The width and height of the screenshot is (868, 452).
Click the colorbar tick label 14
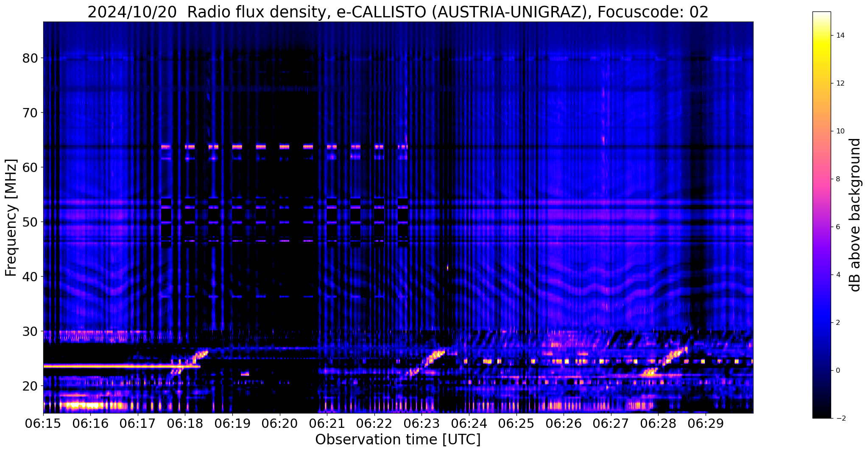(840, 36)
